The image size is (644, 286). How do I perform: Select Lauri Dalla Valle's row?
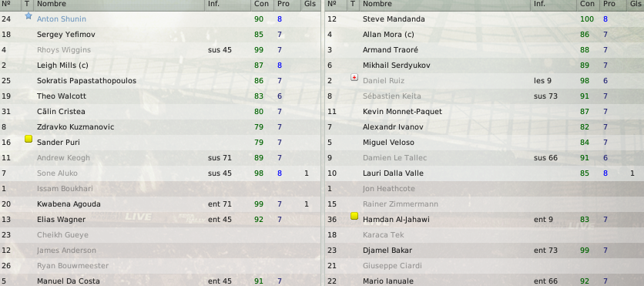click(485, 173)
